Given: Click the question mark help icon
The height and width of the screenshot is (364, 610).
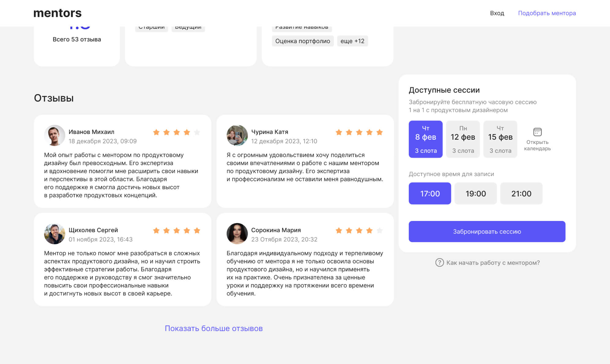Looking at the screenshot, I should (439, 263).
